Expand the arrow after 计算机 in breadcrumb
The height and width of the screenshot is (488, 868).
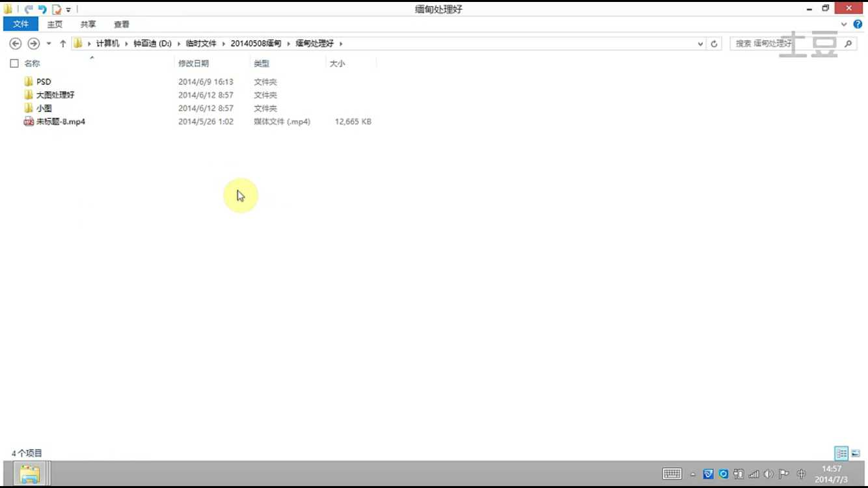coord(126,44)
